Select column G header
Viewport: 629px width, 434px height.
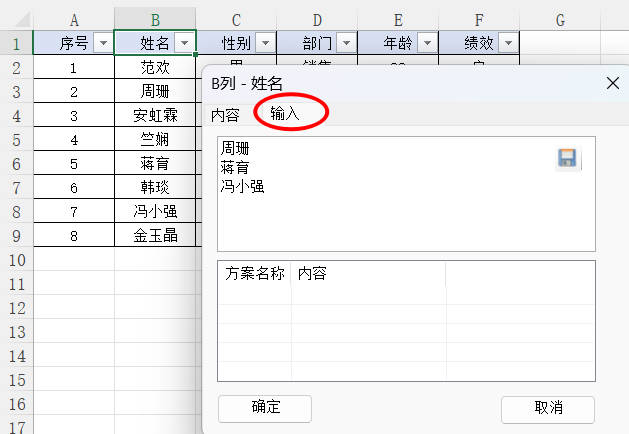560,19
